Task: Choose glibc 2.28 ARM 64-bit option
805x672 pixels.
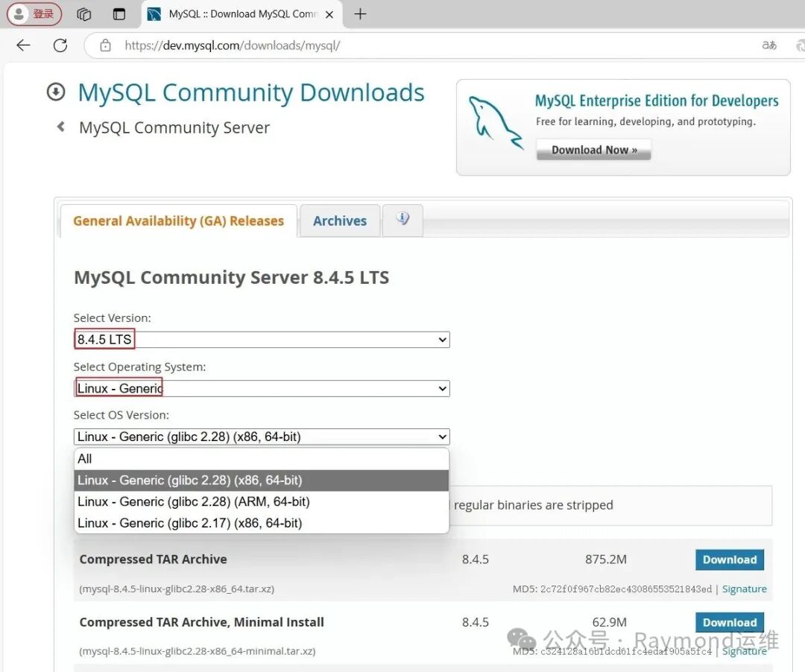Action: [262, 501]
